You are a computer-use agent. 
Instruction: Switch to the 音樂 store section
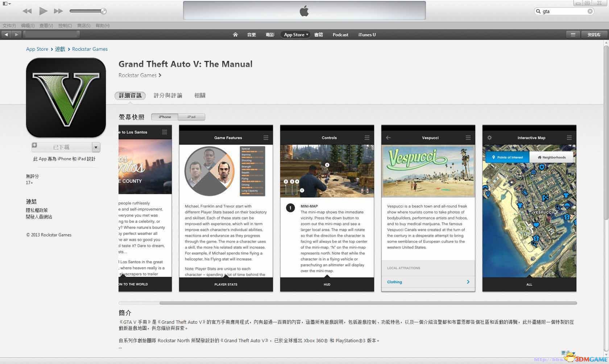click(252, 35)
